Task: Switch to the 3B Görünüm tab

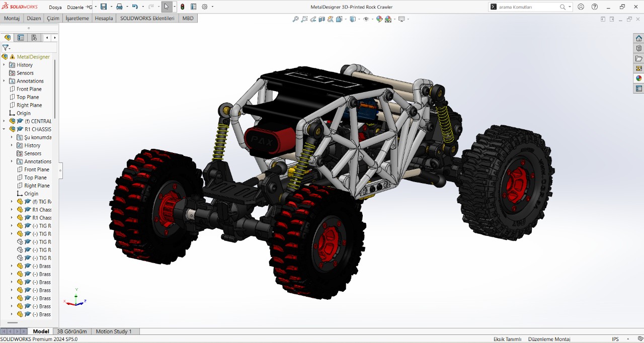Action: (72, 331)
